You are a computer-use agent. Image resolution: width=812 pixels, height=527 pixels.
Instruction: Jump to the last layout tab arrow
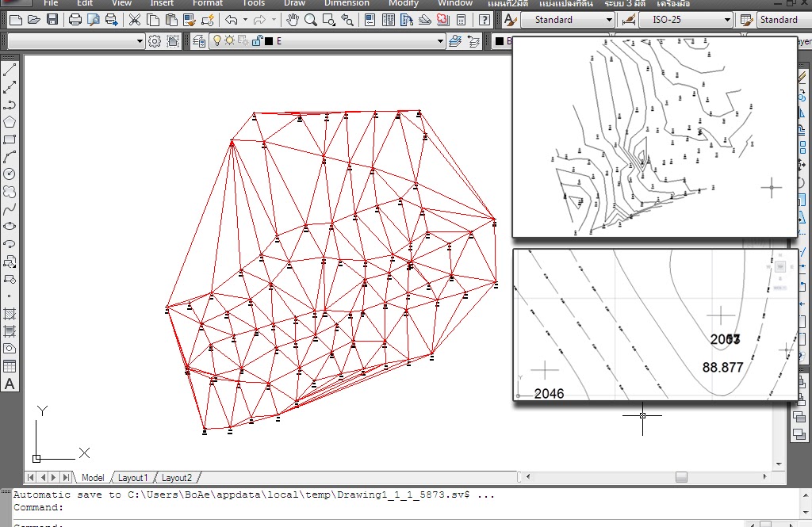[x=67, y=477]
